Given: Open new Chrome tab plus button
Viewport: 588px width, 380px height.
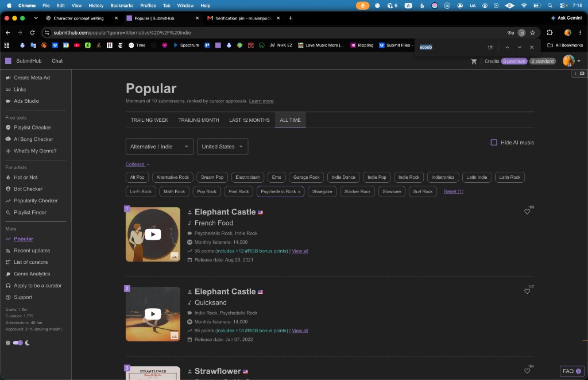Looking at the screenshot, I should (290, 18).
